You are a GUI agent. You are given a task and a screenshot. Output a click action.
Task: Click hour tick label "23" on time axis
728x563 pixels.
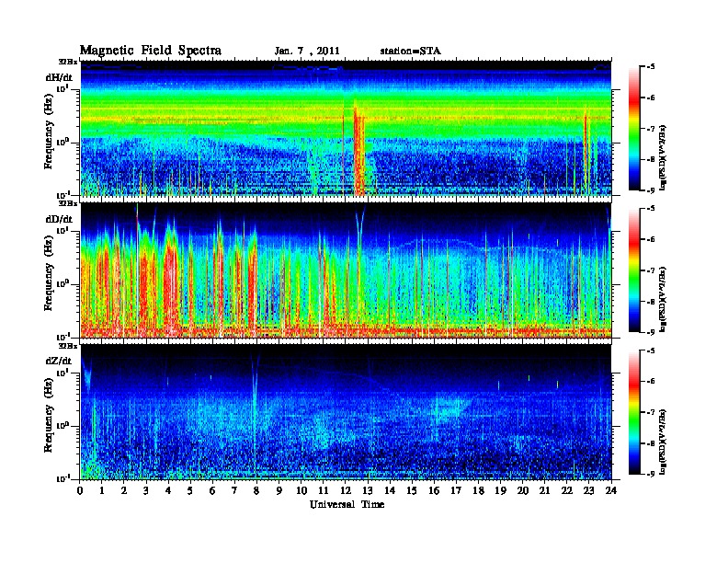pyautogui.click(x=588, y=490)
